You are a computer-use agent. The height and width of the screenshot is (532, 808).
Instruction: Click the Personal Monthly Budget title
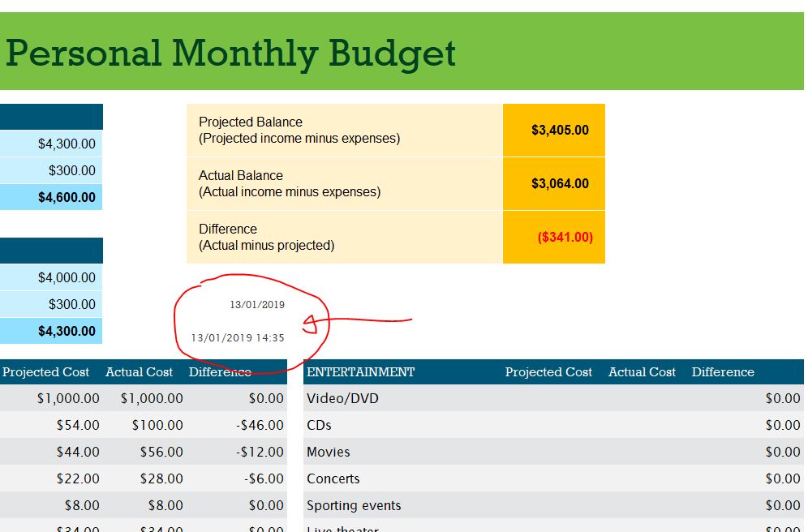(230, 54)
